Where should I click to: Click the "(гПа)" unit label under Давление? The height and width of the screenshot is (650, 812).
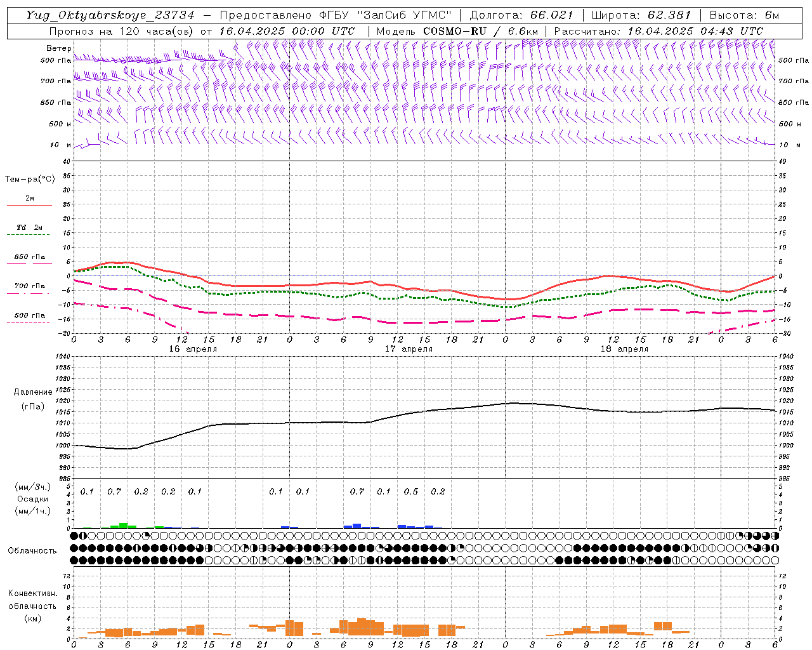[33, 406]
